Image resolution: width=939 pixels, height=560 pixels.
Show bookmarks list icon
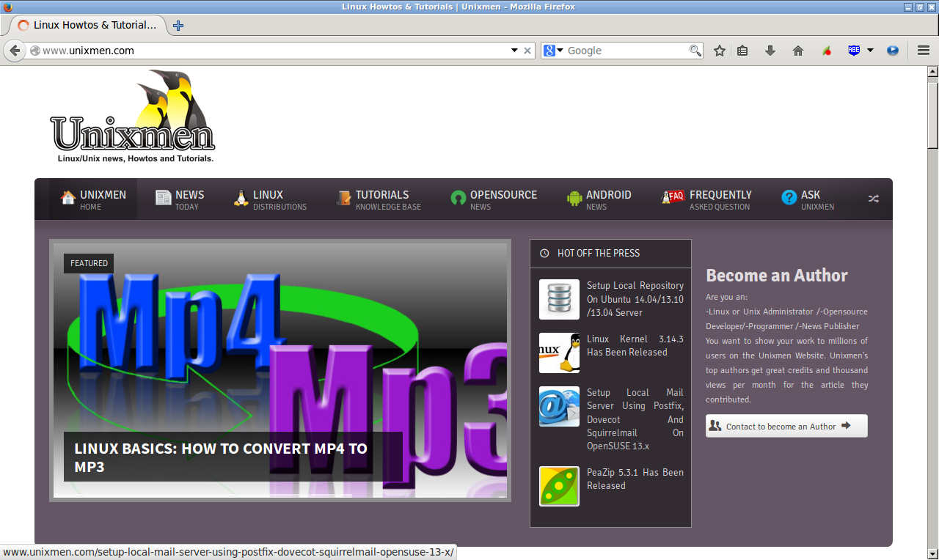(742, 51)
